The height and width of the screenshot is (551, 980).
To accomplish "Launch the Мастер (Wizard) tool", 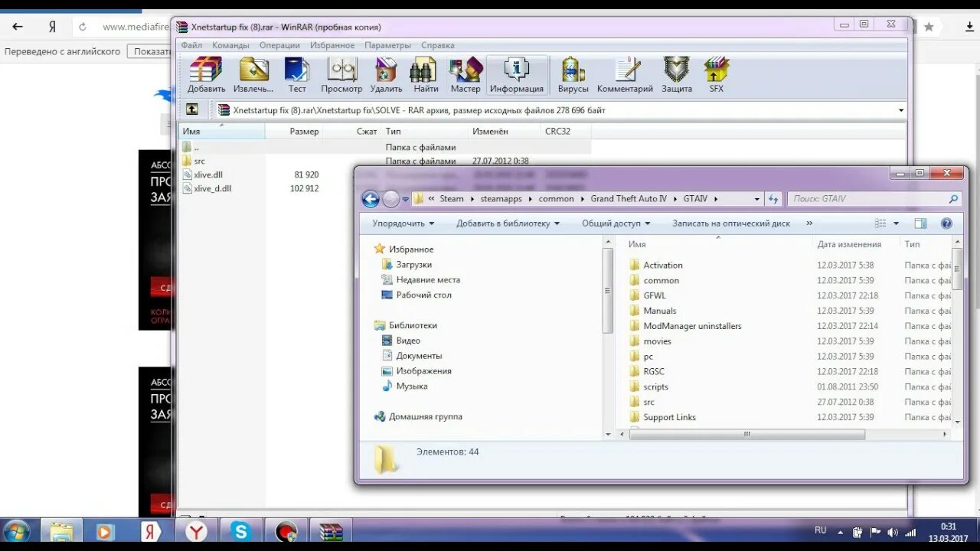I will coord(465,75).
